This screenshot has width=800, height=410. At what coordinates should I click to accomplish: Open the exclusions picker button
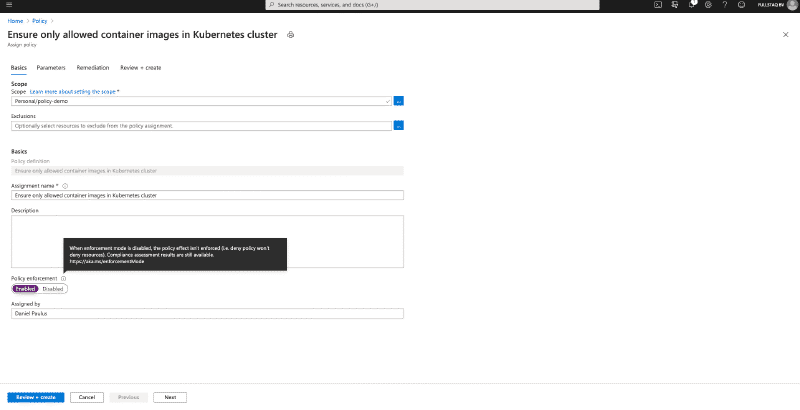pyautogui.click(x=398, y=125)
